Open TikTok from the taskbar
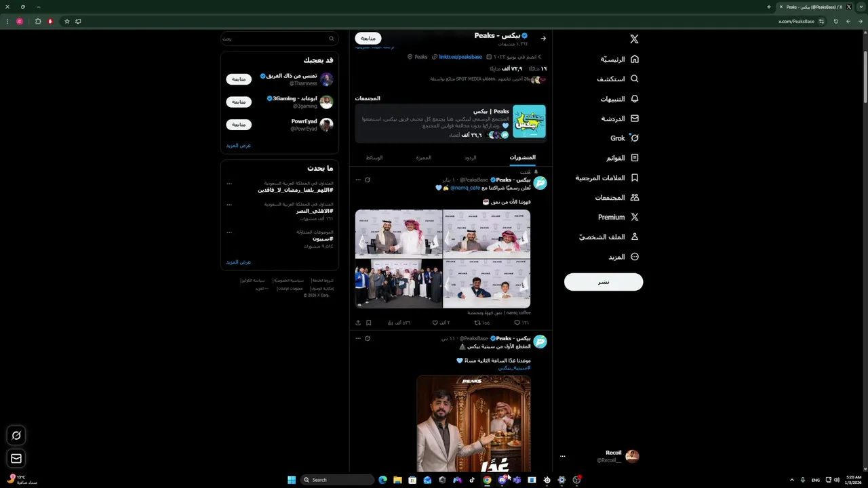 [472, 480]
